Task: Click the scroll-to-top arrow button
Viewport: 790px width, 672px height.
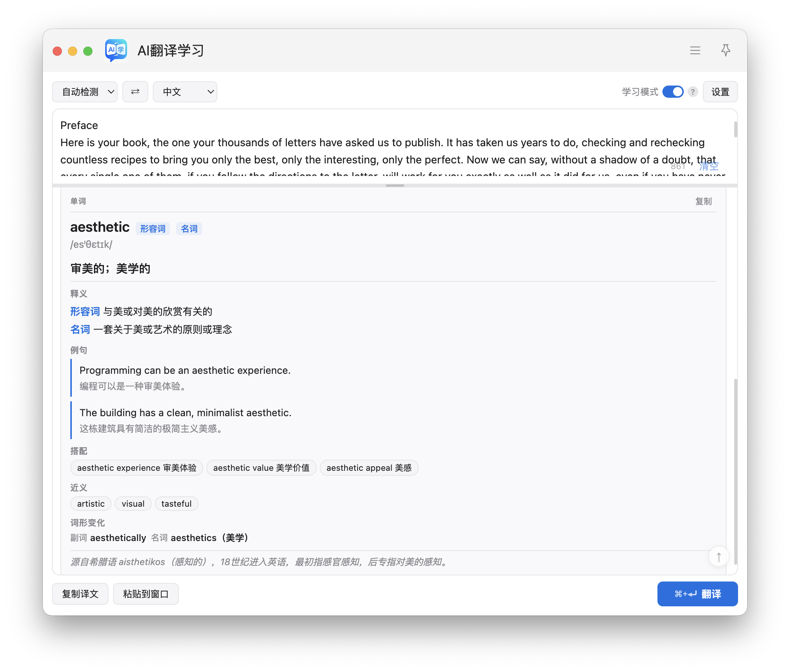Action: [x=719, y=557]
